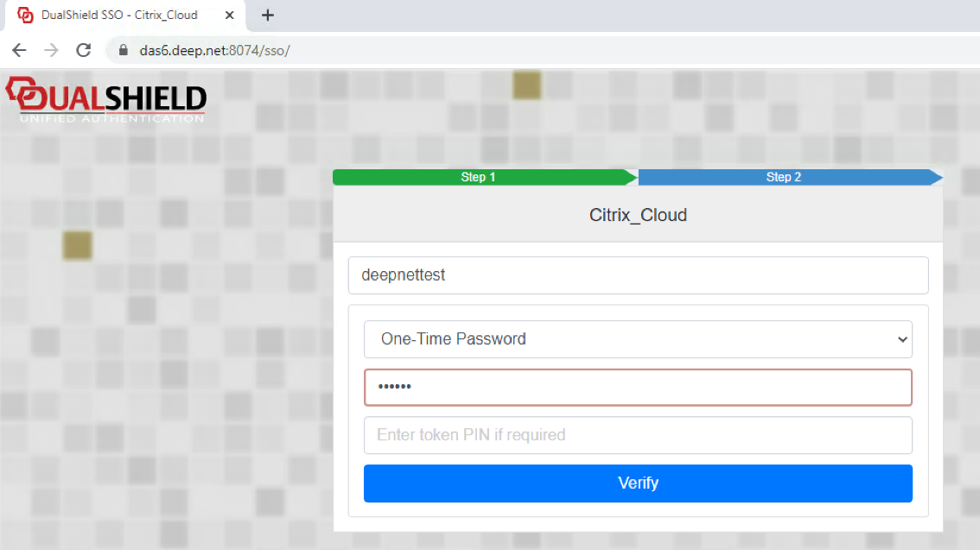Click the username field containing deepnettest
Screen dimensions: 980x550
click(x=638, y=275)
